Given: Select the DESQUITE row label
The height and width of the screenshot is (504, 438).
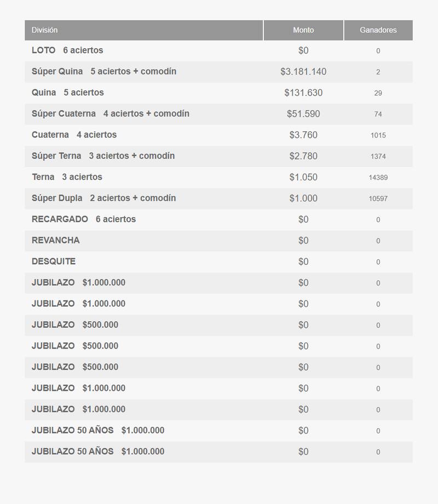Looking at the screenshot, I should [x=54, y=262].
